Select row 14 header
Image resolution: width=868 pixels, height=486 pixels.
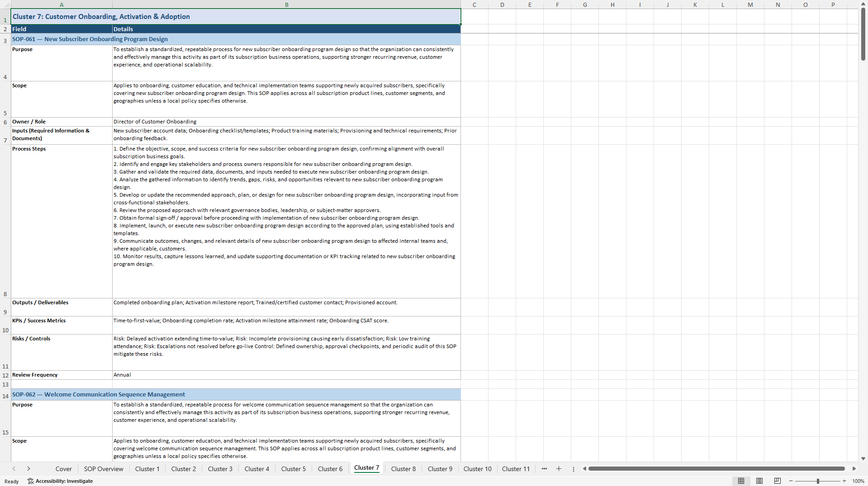[5, 395]
